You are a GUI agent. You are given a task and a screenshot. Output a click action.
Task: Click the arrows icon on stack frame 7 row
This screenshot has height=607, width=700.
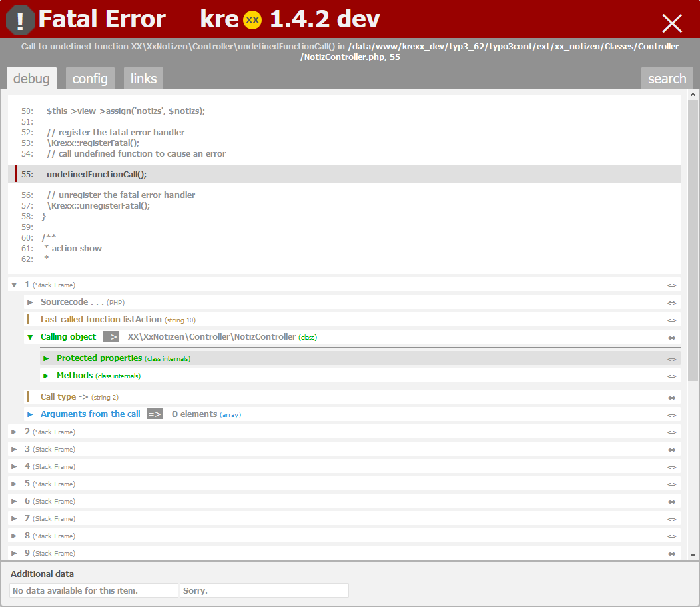point(671,519)
